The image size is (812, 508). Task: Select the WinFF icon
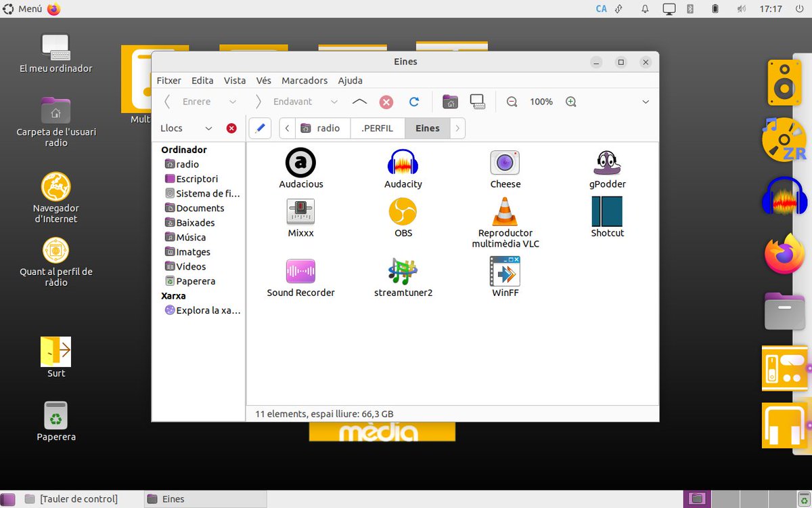click(505, 271)
